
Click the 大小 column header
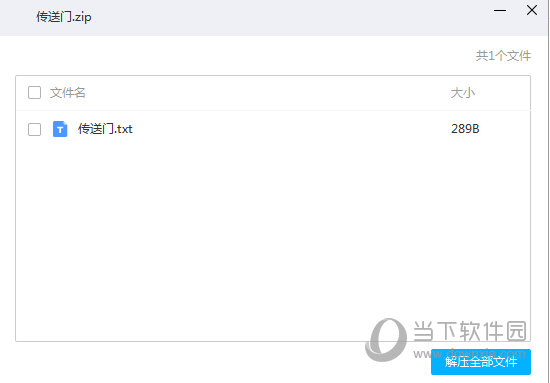coord(463,93)
